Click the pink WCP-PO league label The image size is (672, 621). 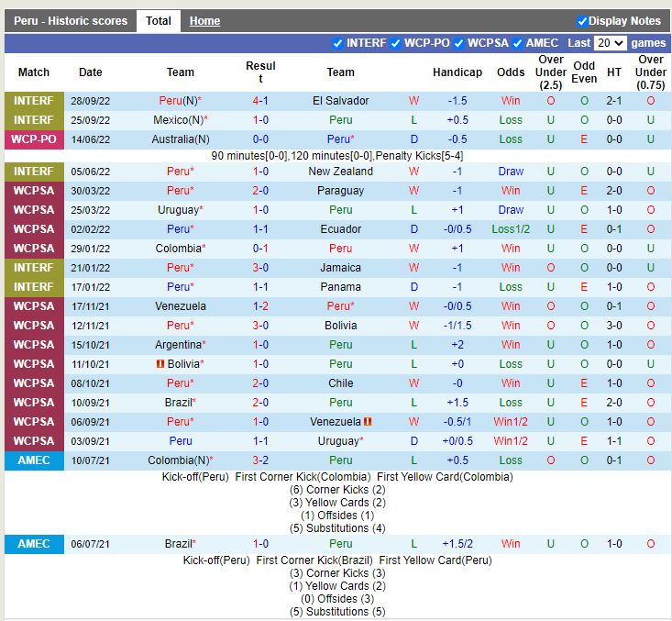34,139
